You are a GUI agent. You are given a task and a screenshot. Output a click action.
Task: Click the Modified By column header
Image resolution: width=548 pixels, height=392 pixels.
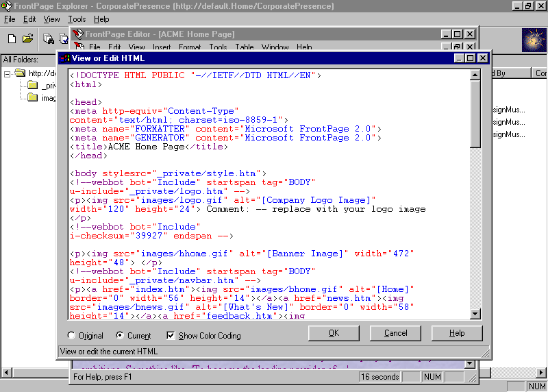(511, 73)
